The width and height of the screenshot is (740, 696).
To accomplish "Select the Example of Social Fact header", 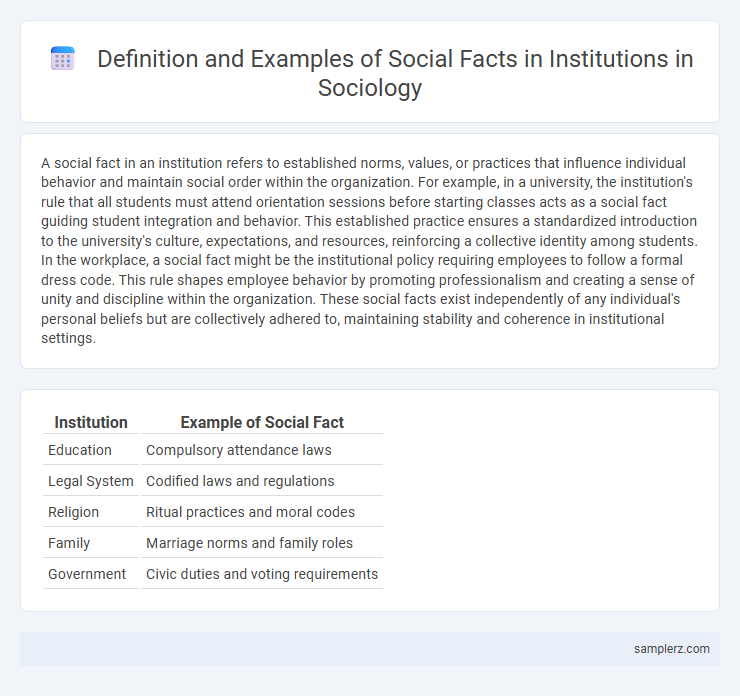I will coord(262,422).
